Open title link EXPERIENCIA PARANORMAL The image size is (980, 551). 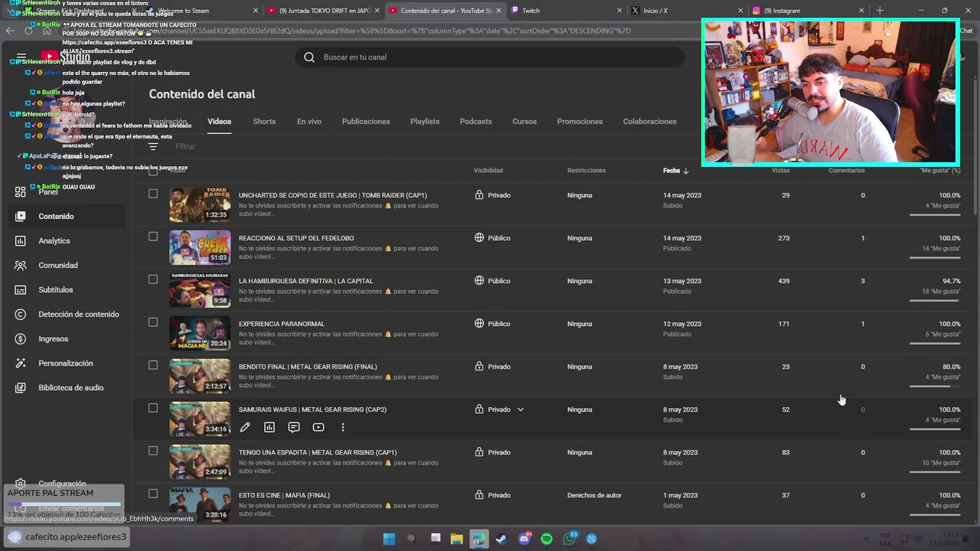282,324
